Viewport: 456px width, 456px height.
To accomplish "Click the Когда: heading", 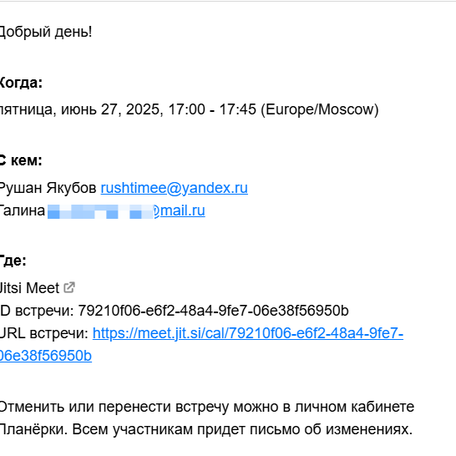I will click(21, 83).
